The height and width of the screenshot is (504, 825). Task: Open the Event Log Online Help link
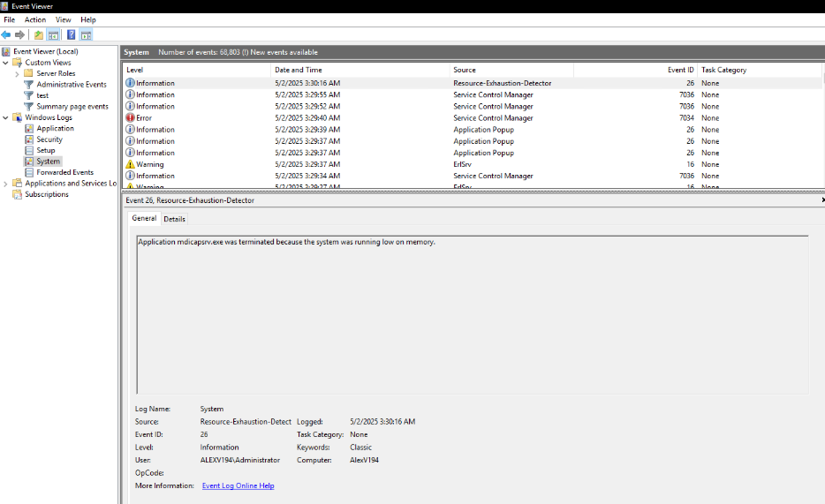click(238, 485)
